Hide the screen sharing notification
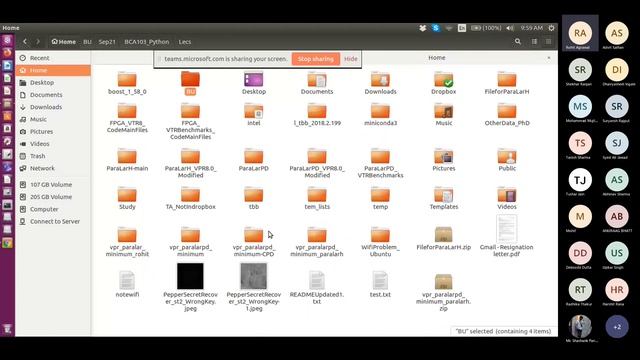The image size is (640, 360). tap(351, 59)
